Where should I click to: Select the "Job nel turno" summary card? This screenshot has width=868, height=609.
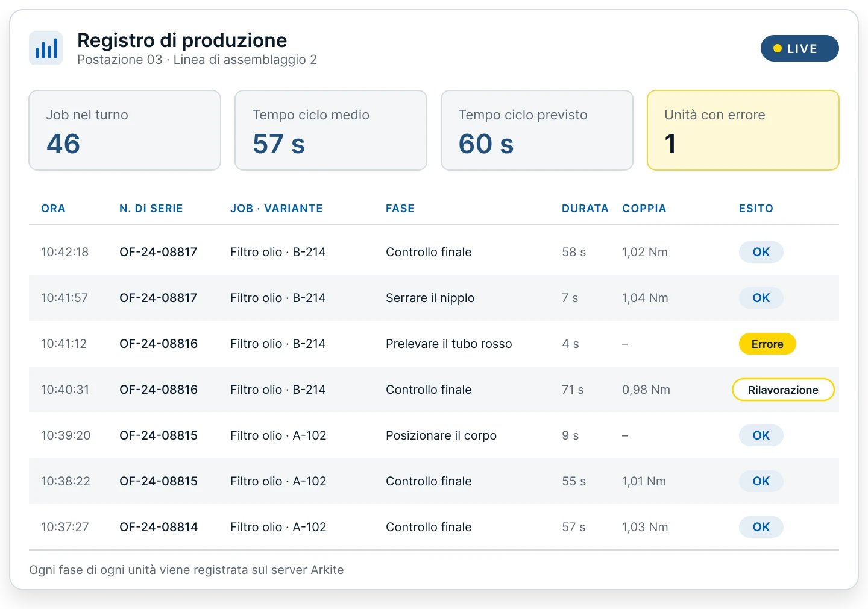pos(125,130)
